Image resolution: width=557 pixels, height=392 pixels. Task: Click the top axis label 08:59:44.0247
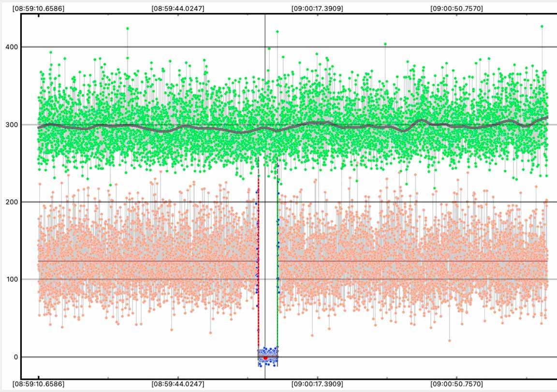click(177, 9)
